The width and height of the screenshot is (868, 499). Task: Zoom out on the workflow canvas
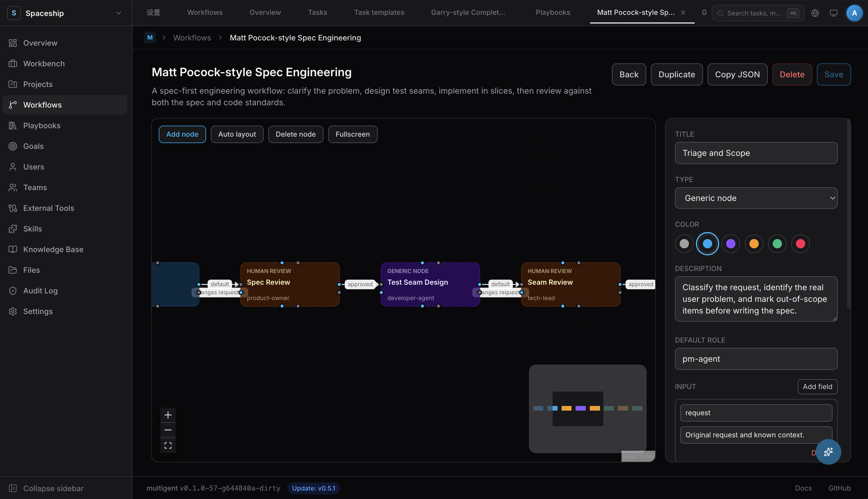click(168, 430)
